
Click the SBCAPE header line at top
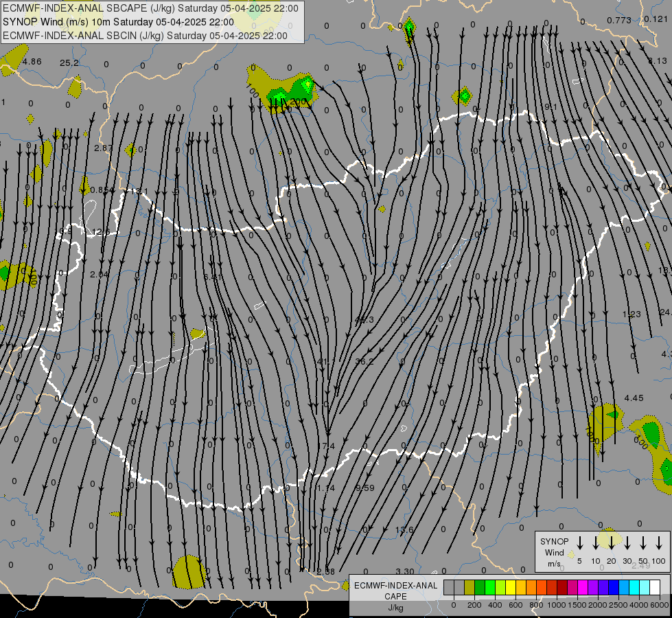pyautogui.click(x=150, y=8)
